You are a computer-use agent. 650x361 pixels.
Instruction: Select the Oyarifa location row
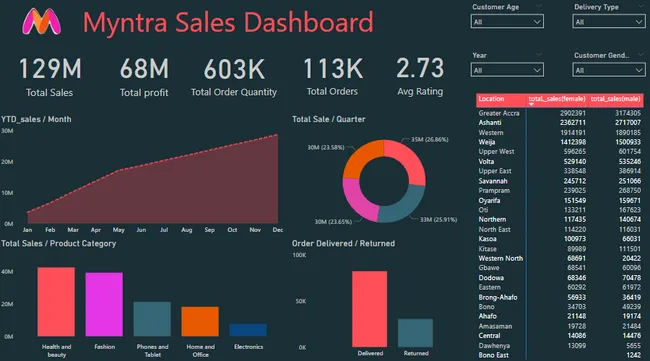click(x=560, y=201)
